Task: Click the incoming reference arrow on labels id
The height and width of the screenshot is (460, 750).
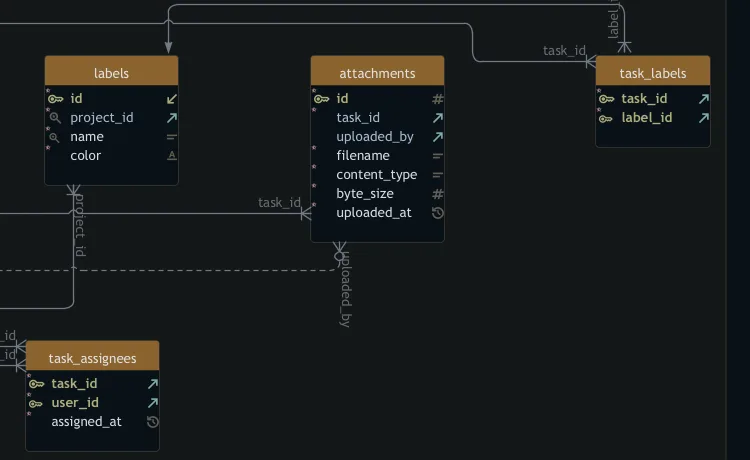Action: (172, 99)
